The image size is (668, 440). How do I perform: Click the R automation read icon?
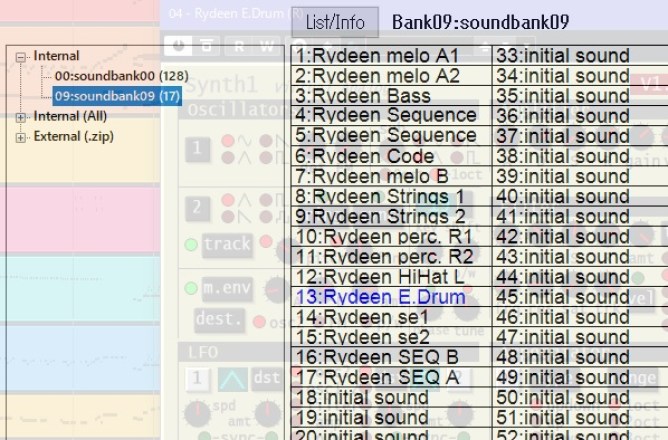pos(239,45)
